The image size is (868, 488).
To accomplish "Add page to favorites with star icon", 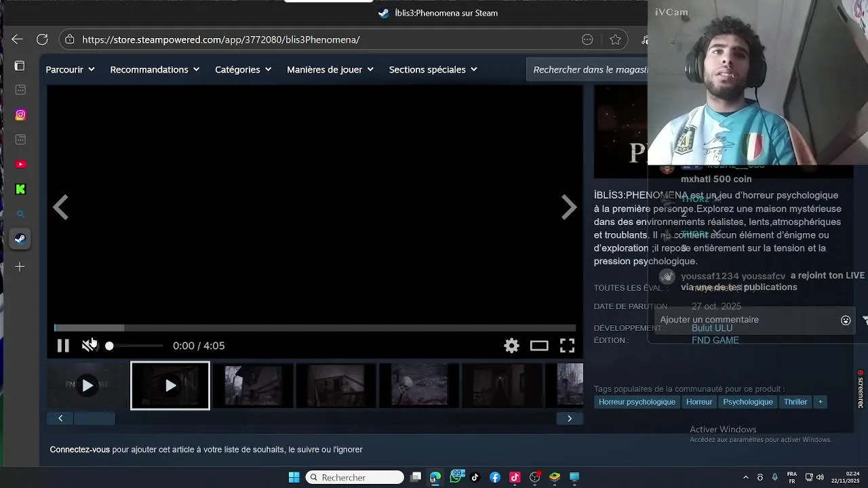I will [x=615, y=39].
